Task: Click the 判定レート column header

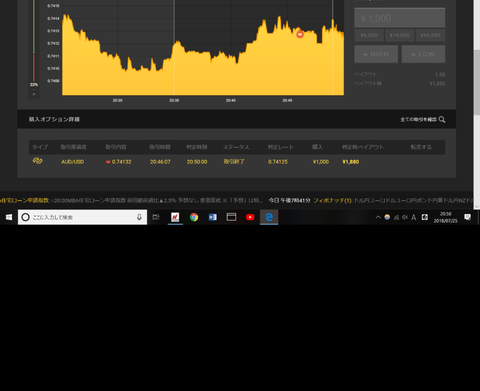Action: 281,147
